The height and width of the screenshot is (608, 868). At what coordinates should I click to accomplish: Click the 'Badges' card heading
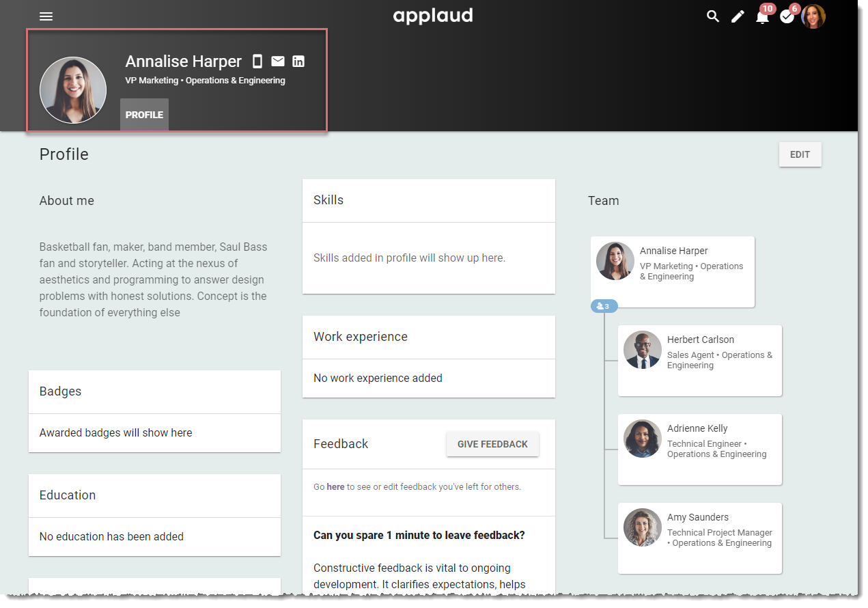click(60, 391)
